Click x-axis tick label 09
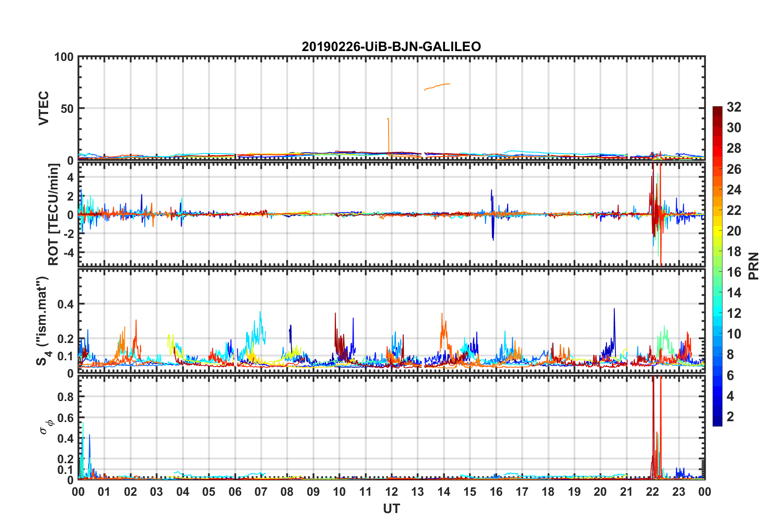783x532 pixels. 313,492
